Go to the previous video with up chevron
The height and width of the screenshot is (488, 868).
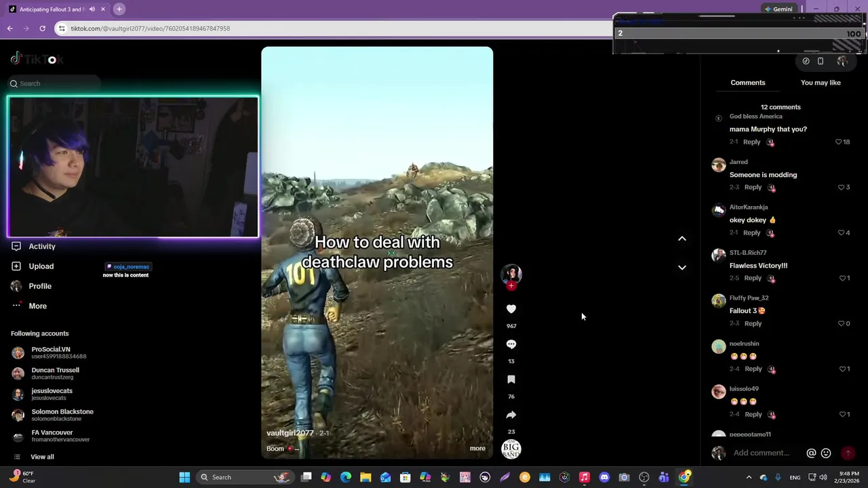[x=682, y=239]
